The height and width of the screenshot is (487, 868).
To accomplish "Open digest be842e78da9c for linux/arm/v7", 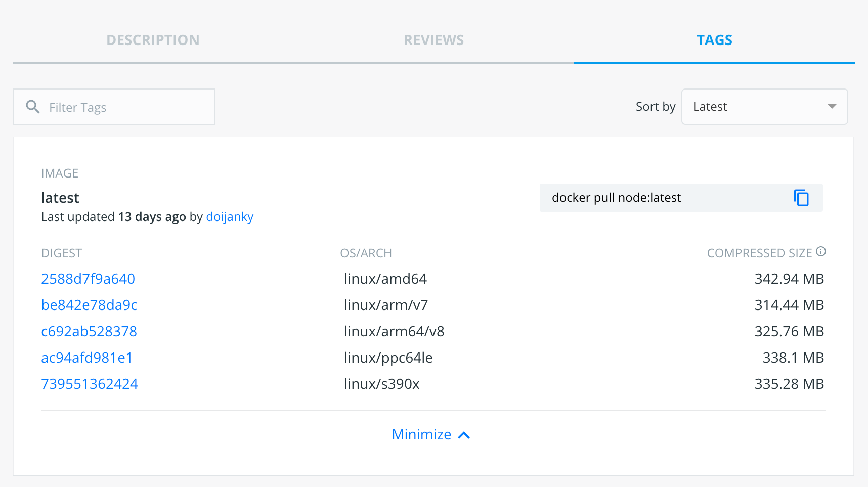I will 89,305.
